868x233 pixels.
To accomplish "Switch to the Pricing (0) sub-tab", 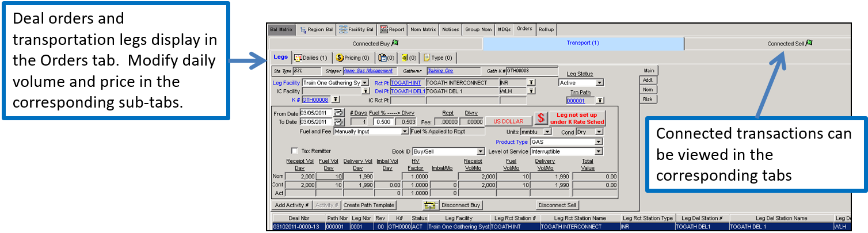I will coord(353,58).
